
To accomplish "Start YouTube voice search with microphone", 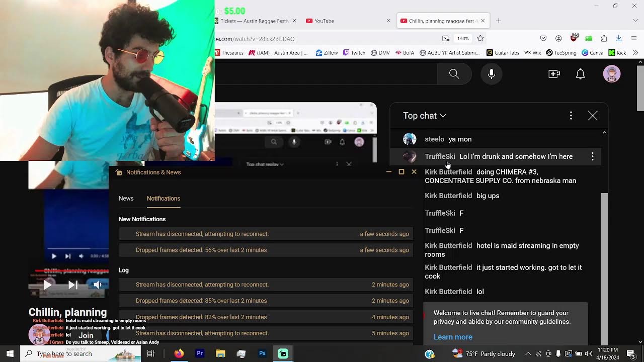I will [x=492, y=74].
